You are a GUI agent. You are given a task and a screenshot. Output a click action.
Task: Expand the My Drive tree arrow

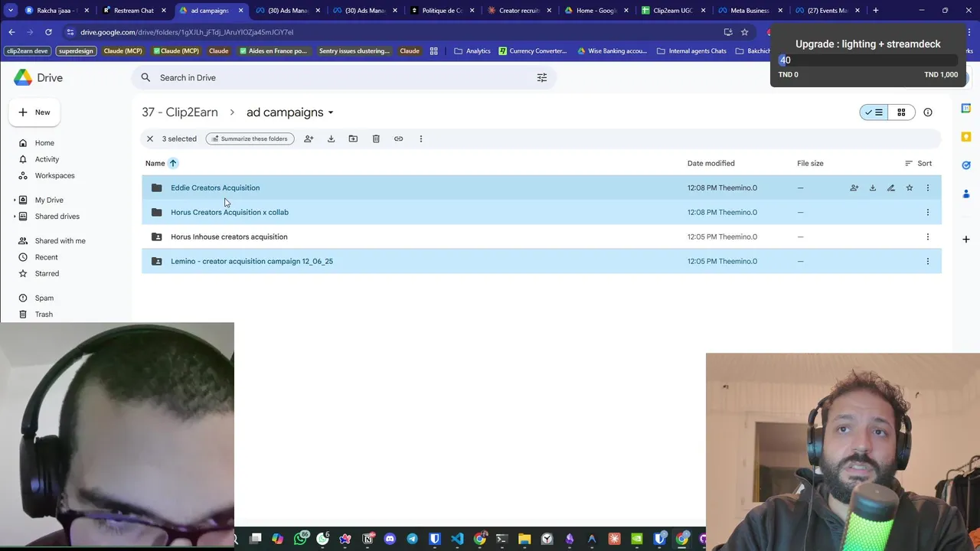15,201
